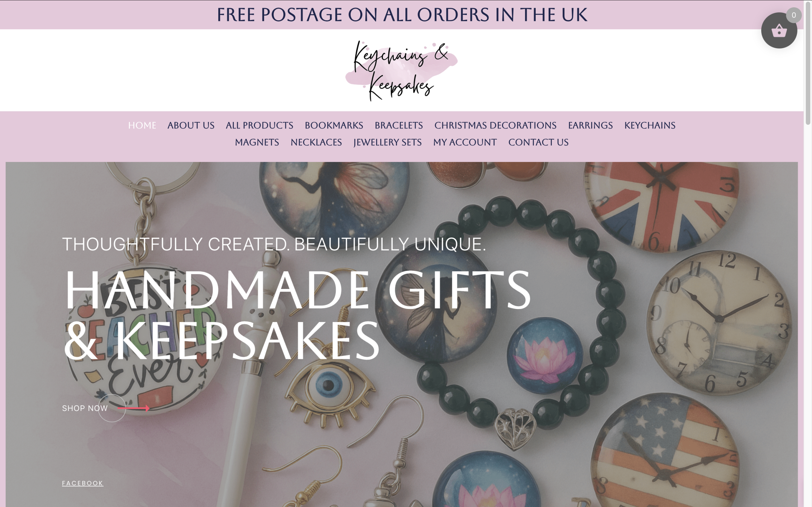
Task: Go to the Home menu item
Action: coord(142,125)
